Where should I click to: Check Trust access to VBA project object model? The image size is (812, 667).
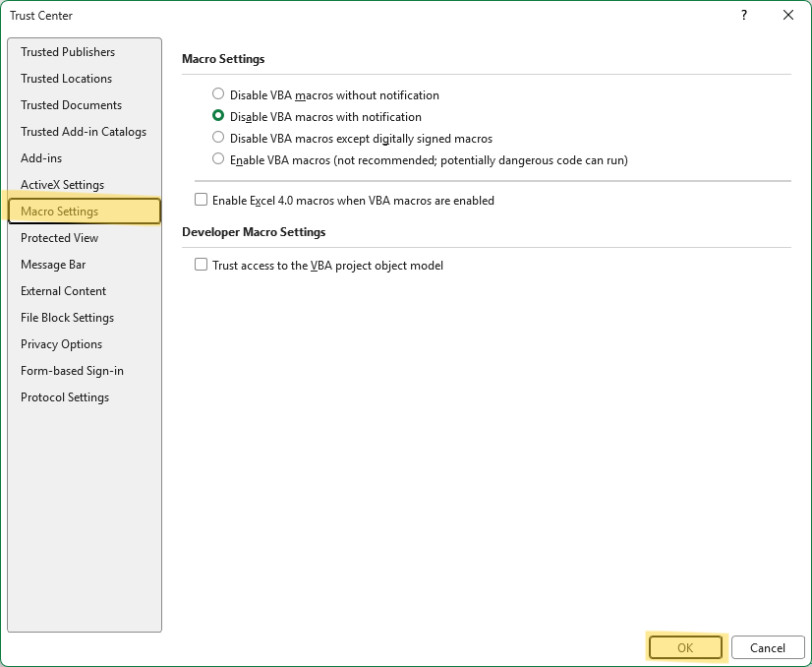click(202, 265)
